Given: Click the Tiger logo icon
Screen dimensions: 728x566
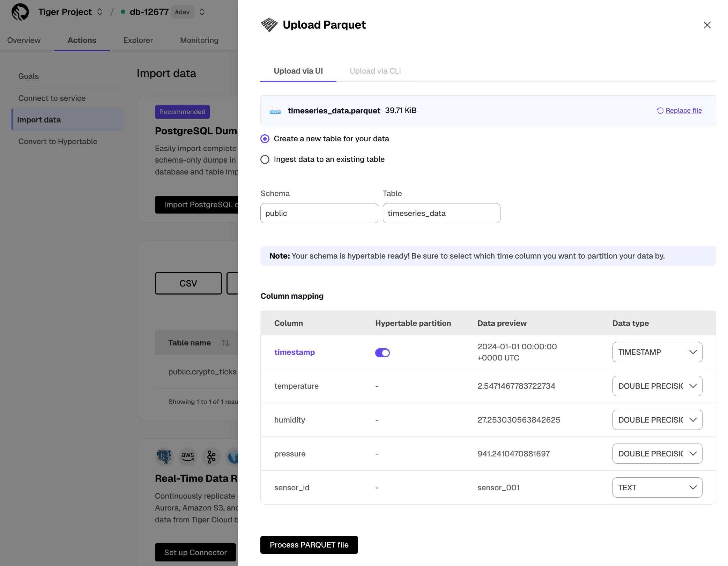Looking at the screenshot, I should (x=20, y=12).
